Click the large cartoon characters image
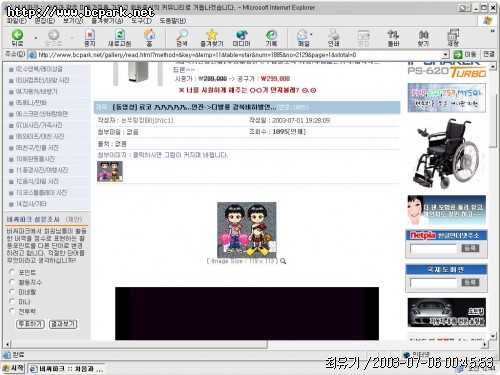The image size is (500, 375). [247, 230]
